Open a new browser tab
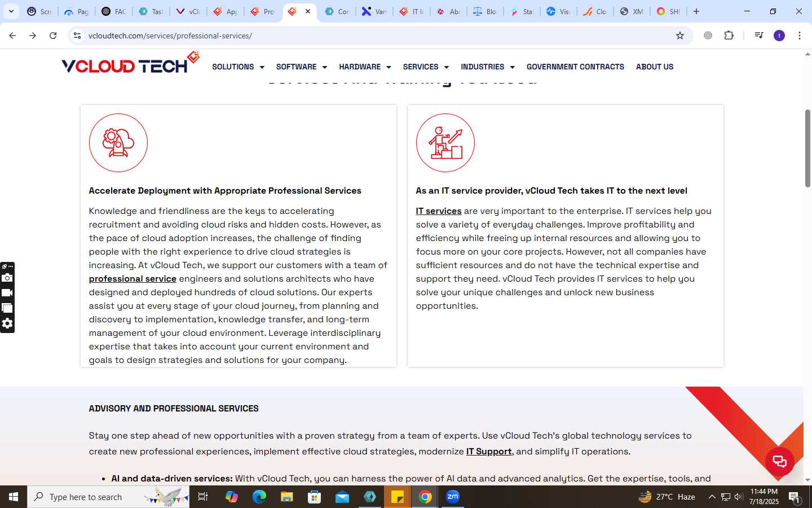Viewport: 812px width, 508px height. click(696, 11)
